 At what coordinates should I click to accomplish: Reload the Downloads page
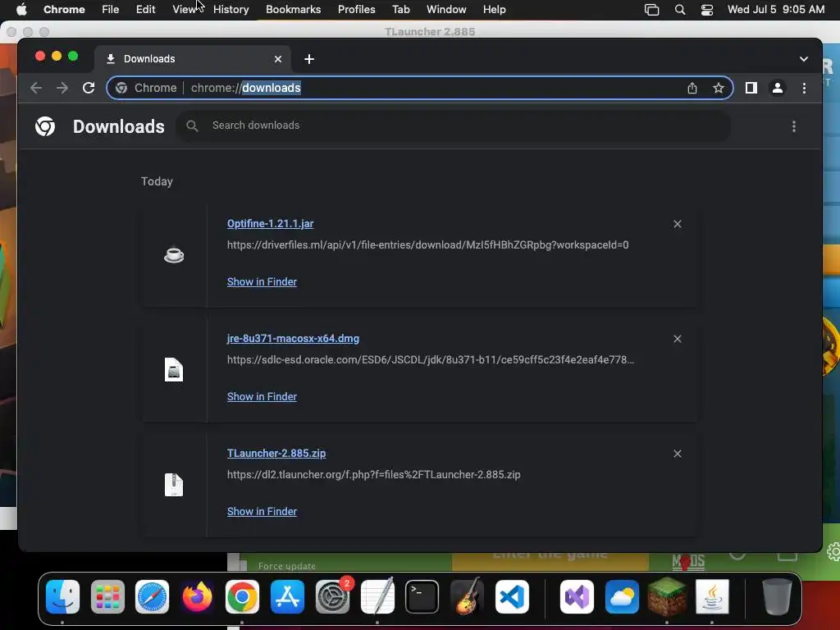point(89,88)
